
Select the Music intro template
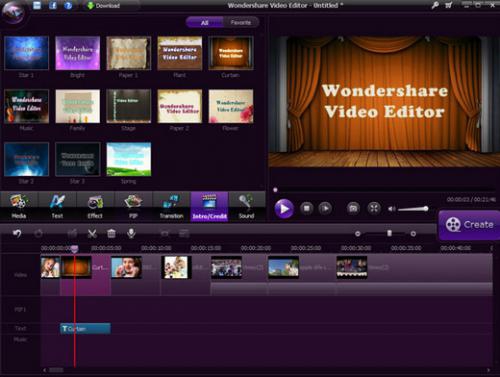tap(26, 106)
